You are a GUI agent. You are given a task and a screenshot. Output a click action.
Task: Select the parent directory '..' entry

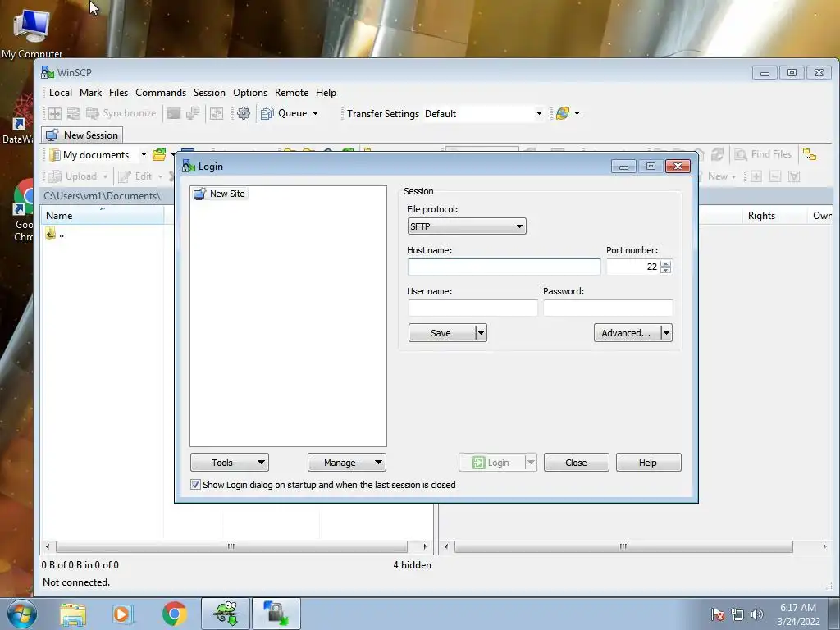55,234
